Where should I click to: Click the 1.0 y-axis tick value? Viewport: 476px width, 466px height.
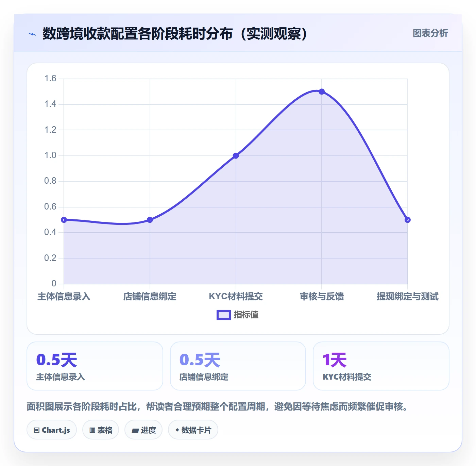pos(50,155)
